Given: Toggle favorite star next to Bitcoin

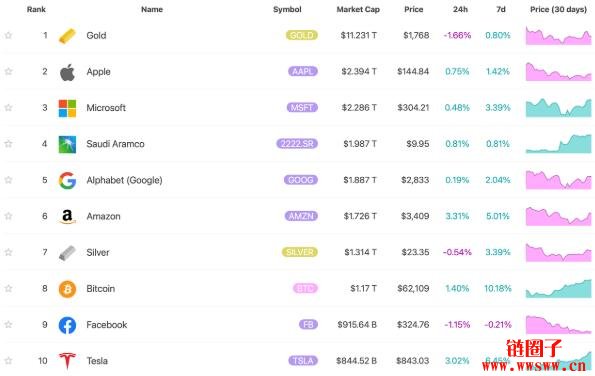Looking at the screenshot, I should [8, 288].
